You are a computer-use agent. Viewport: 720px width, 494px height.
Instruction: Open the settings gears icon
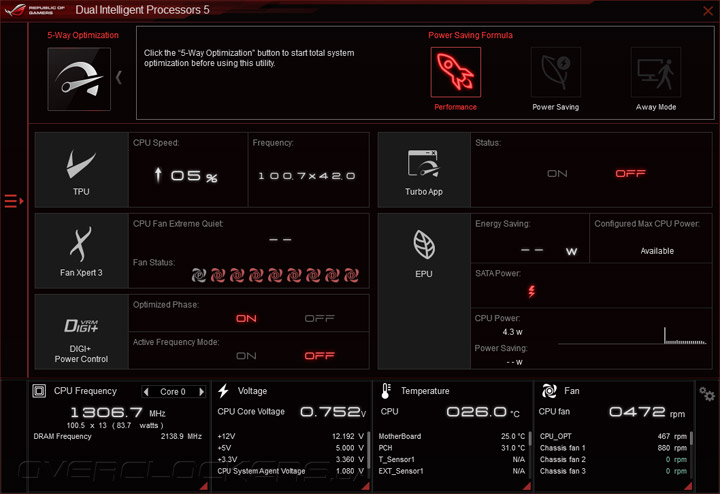pyautogui.click(x=707, y=394)
